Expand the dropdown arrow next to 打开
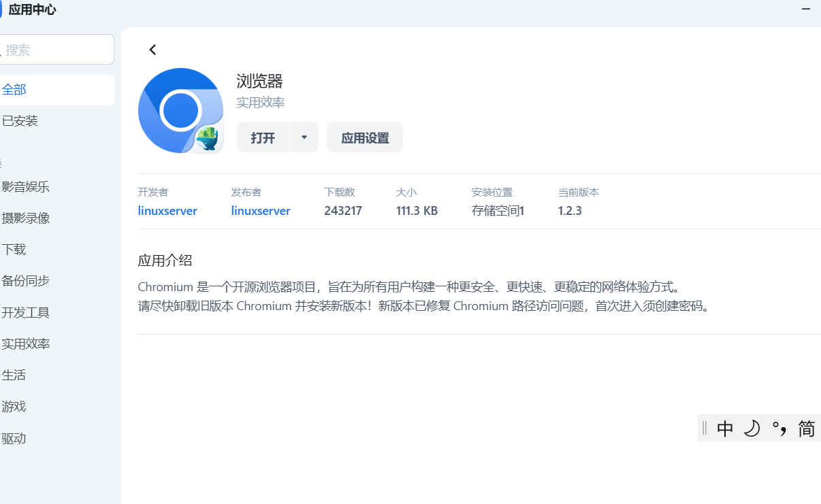This screenshot has height=504, width=821. pos(304,137)
